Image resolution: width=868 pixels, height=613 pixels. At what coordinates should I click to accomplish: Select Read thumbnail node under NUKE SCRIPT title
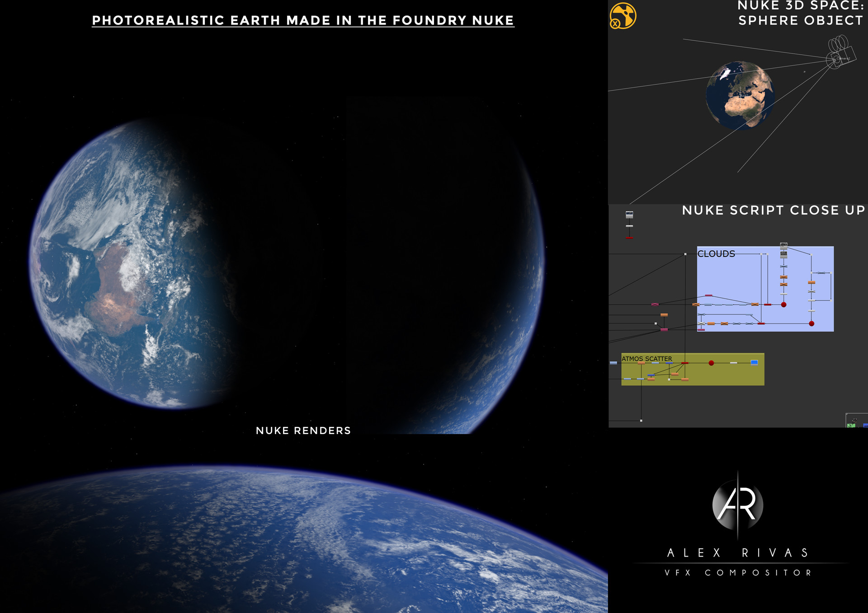point(629,215)
